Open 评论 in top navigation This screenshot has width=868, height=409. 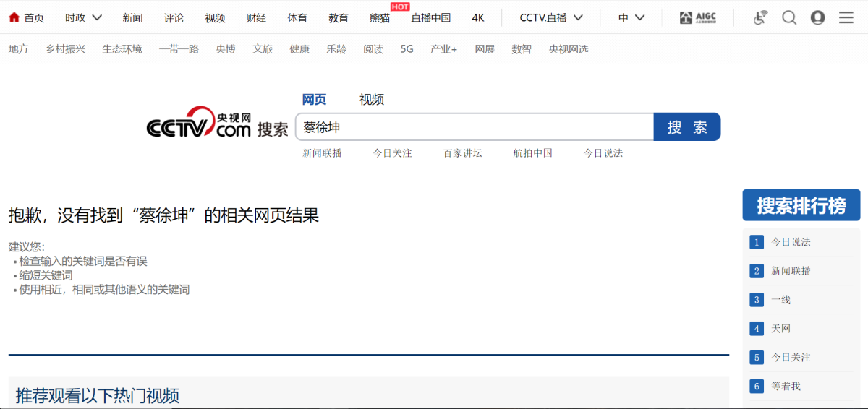point(174,17)
